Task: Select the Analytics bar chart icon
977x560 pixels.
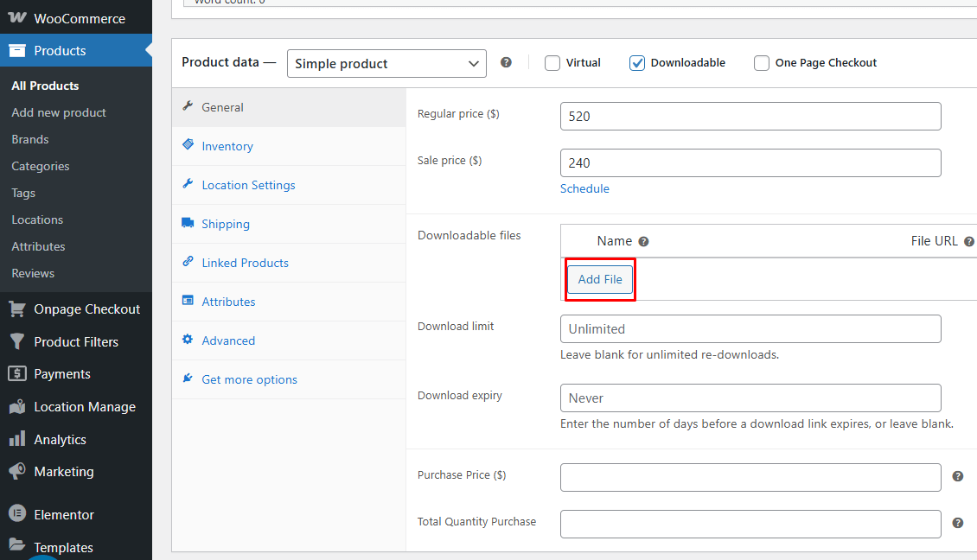Action: coord(17,439)
